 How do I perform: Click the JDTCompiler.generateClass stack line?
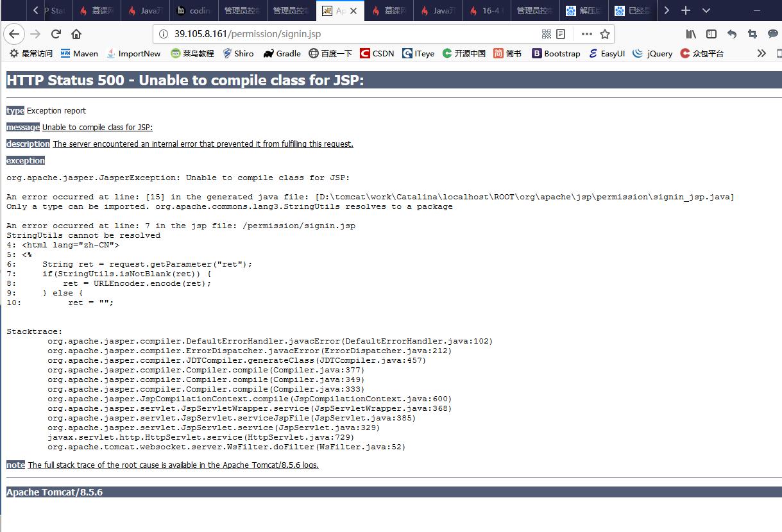point(237,360)
